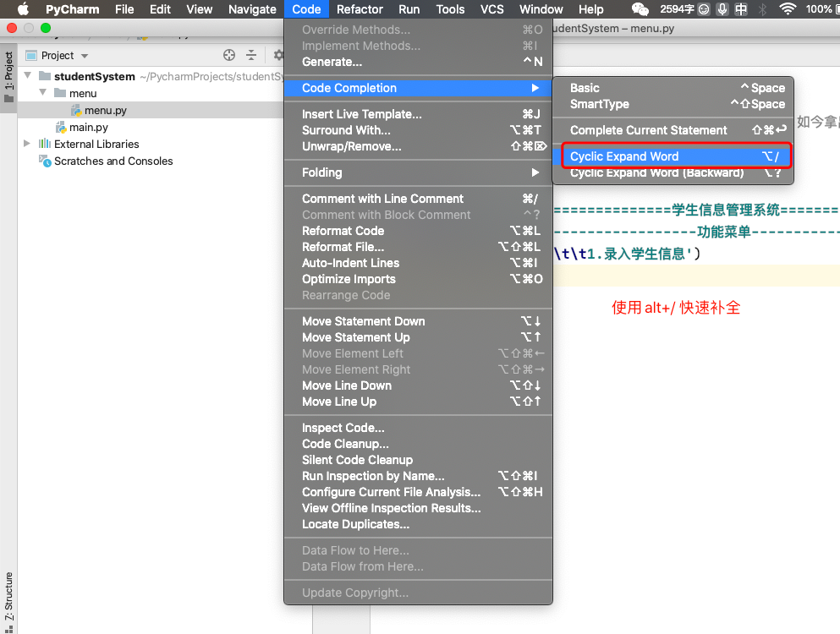Click the WeChat menu bar icon
This screenshot has width=840, height=634.
pyautogui.click(x=640, y=9)
